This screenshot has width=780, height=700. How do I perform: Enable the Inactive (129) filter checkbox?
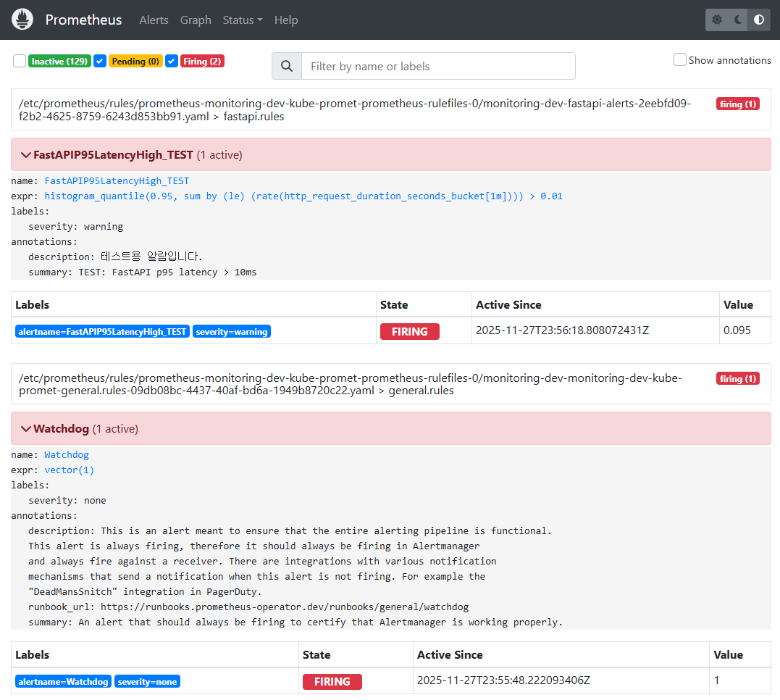pos(19,61)
